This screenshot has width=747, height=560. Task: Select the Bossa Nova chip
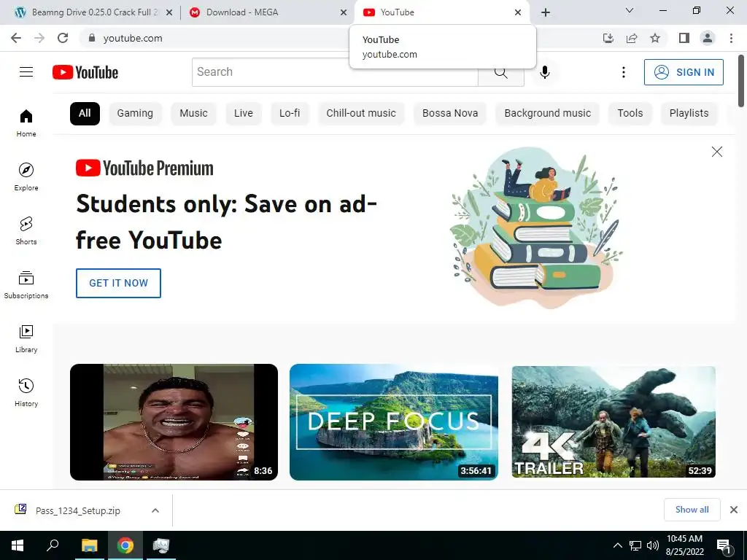point(450,113)
